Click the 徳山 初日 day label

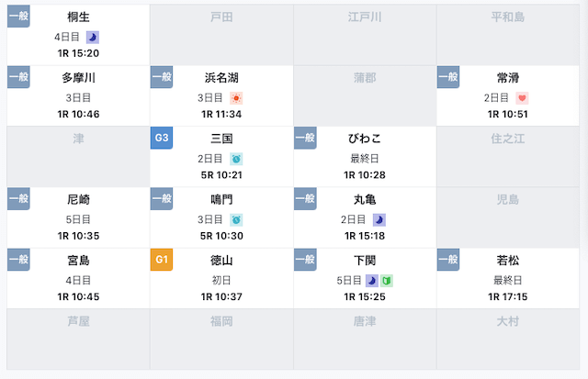221,280
